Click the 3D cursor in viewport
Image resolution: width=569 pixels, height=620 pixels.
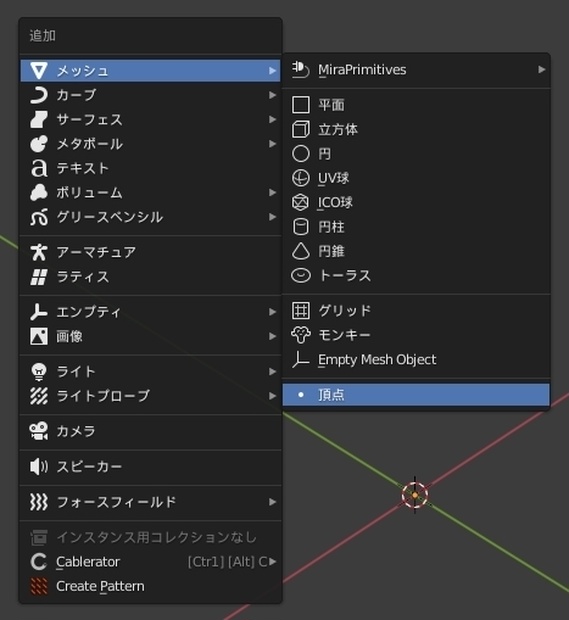pos(415,495)
